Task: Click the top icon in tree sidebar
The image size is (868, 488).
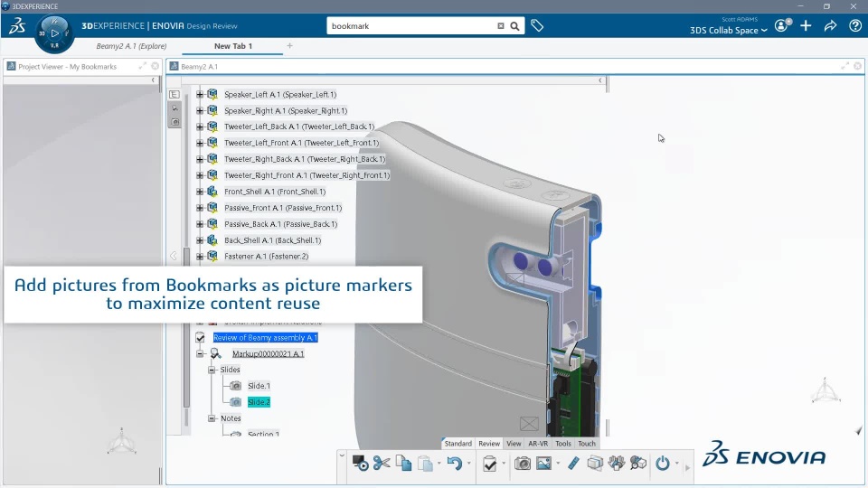Action: [175, 95]
